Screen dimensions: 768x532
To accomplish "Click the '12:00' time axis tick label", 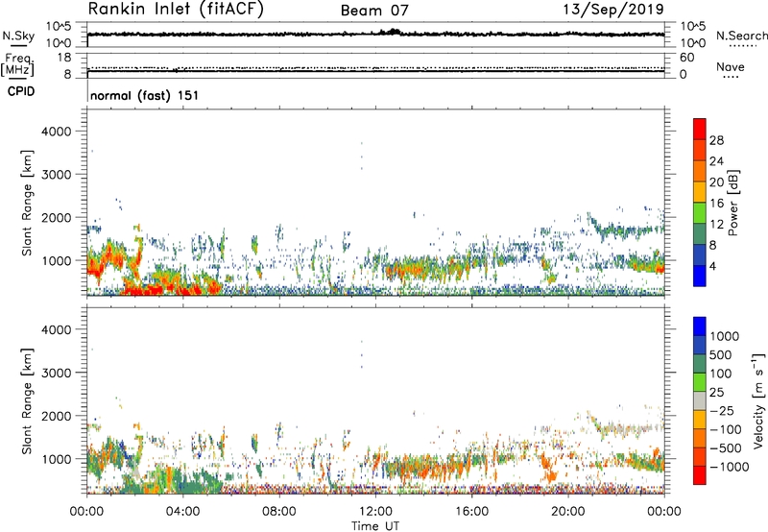I will pos(375,512).
